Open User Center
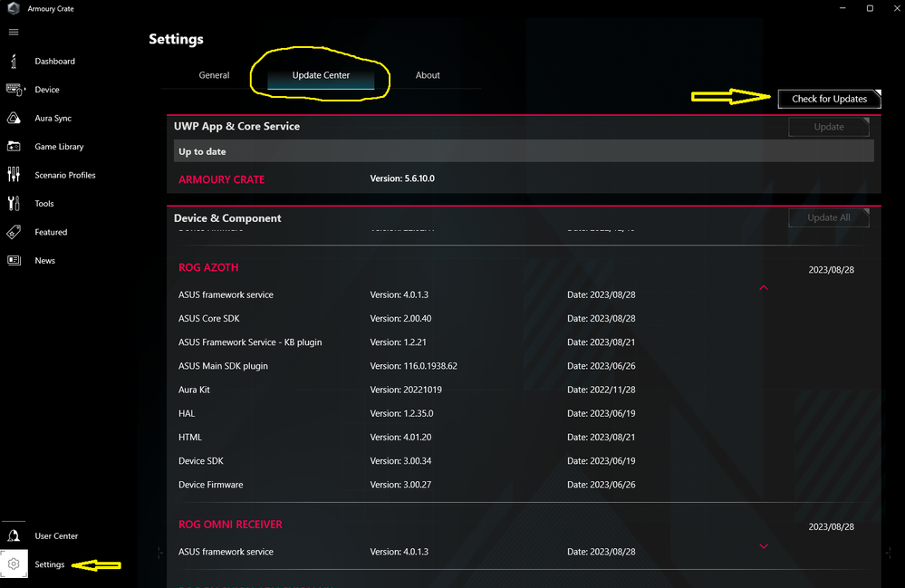Viewport: 905px width, 588px height. tap(56, 536)
